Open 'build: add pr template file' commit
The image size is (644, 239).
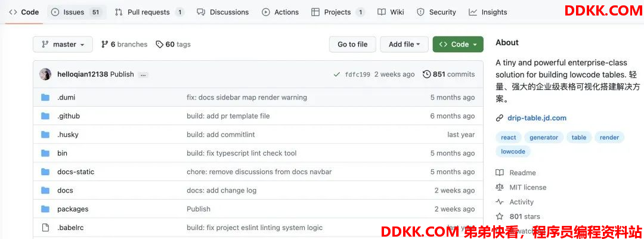228,116
